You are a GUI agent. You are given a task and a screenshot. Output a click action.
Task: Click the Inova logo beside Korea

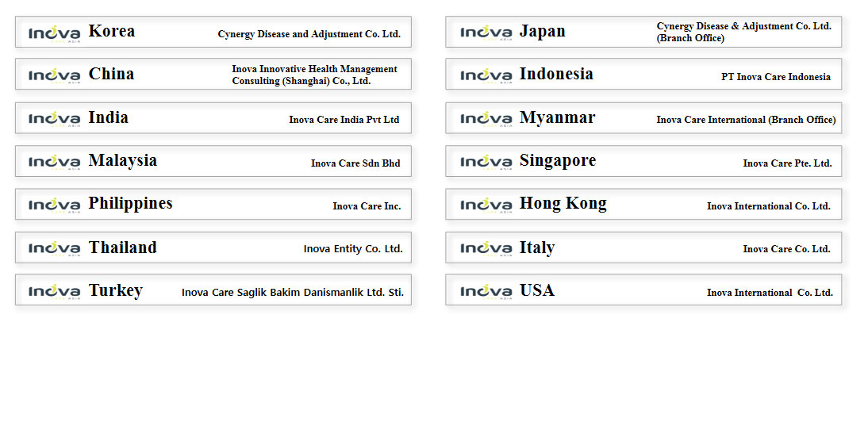pyautogui.click(x=54, y=33)
